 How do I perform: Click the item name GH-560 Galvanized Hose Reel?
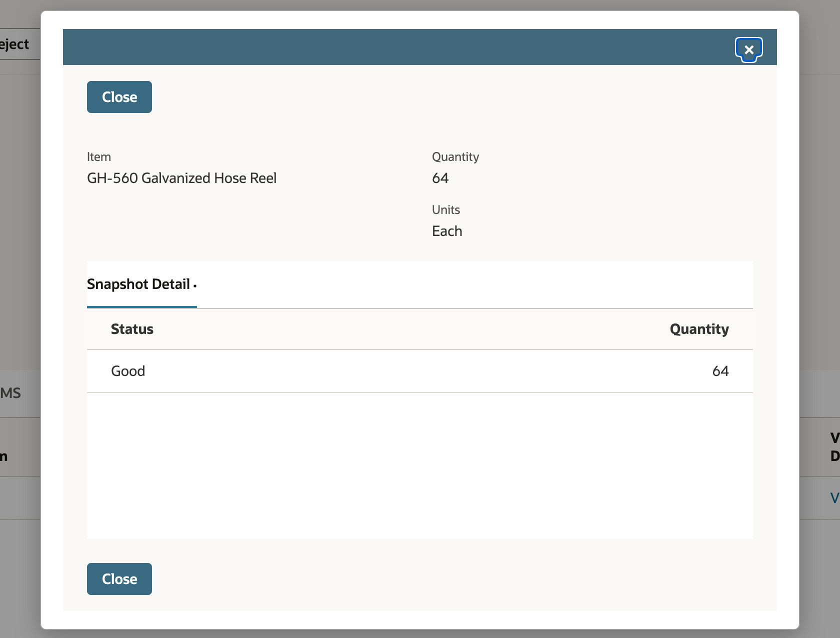[x=181, y=178]
